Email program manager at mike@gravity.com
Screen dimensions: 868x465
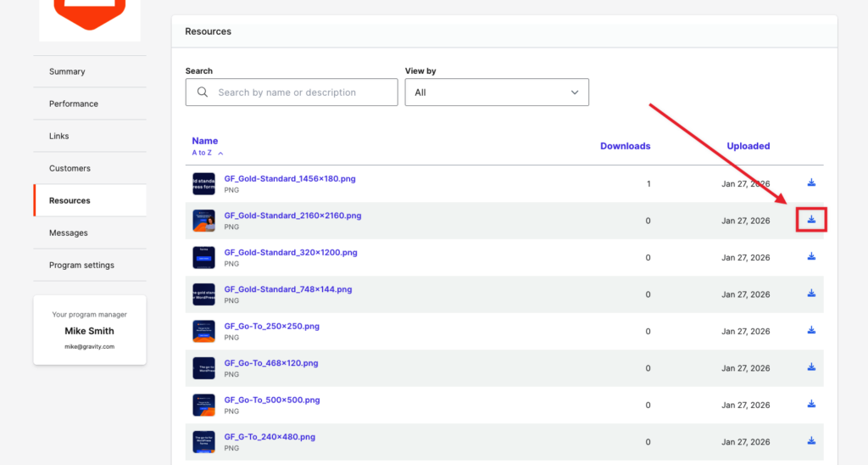[89, 347]
